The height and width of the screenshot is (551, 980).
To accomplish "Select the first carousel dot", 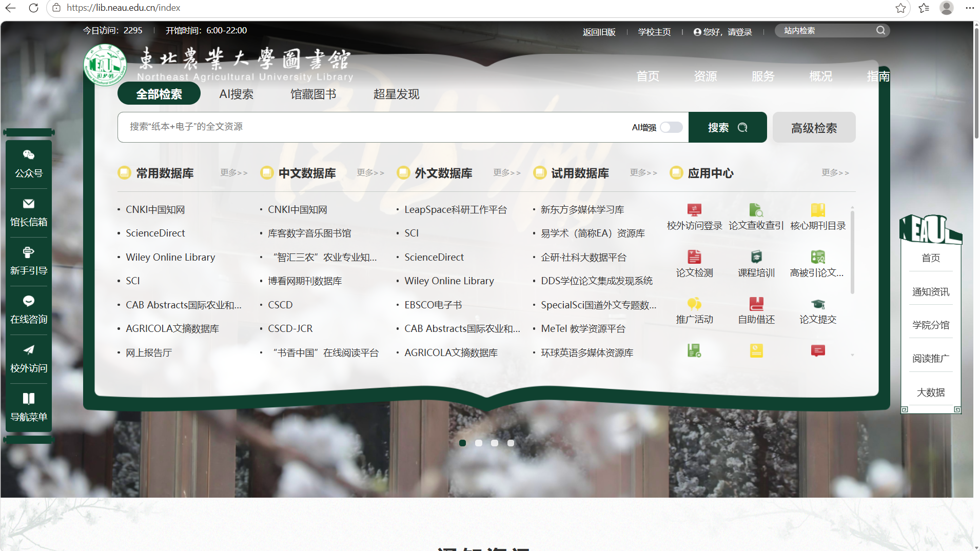I will coord(463,443).
